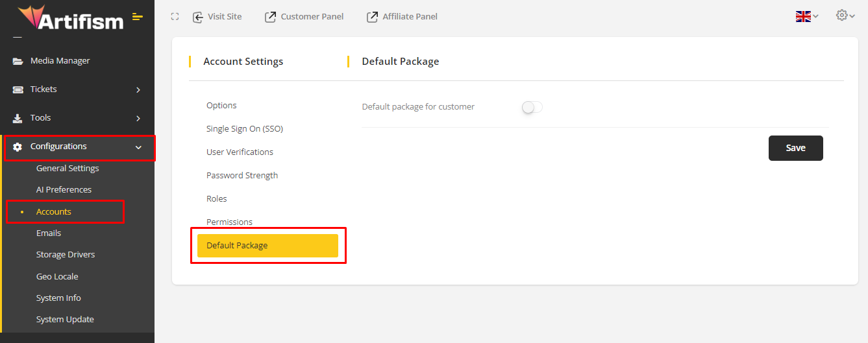Click the sidebar collapse hamburger icon
The width and height of the screenshot is (868, 343).
coord(137,17)
